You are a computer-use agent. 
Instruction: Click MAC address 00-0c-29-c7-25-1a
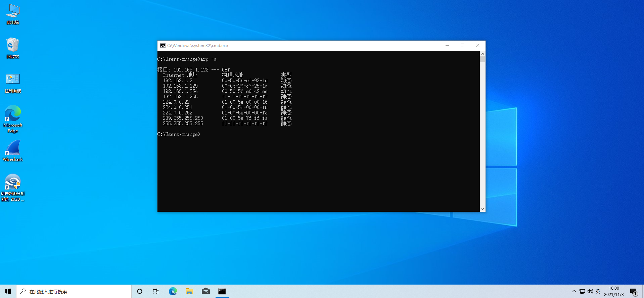pos(245,86)
